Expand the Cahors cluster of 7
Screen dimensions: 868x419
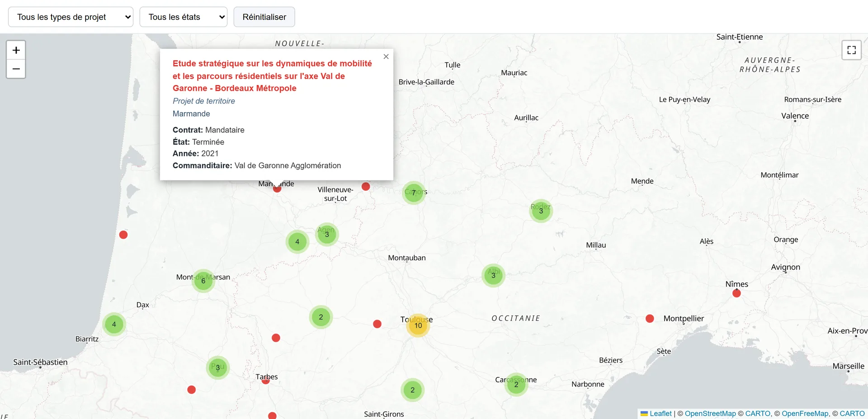(414, 193)
